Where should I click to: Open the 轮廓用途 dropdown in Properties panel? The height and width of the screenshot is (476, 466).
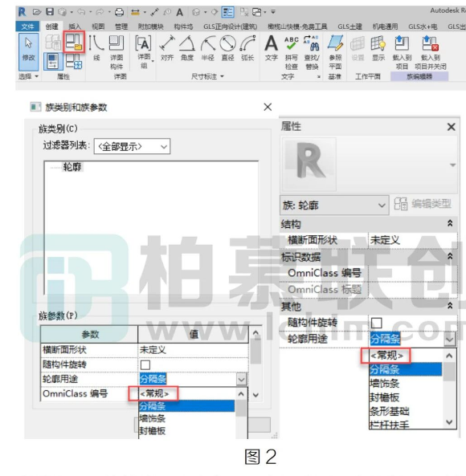450,339
